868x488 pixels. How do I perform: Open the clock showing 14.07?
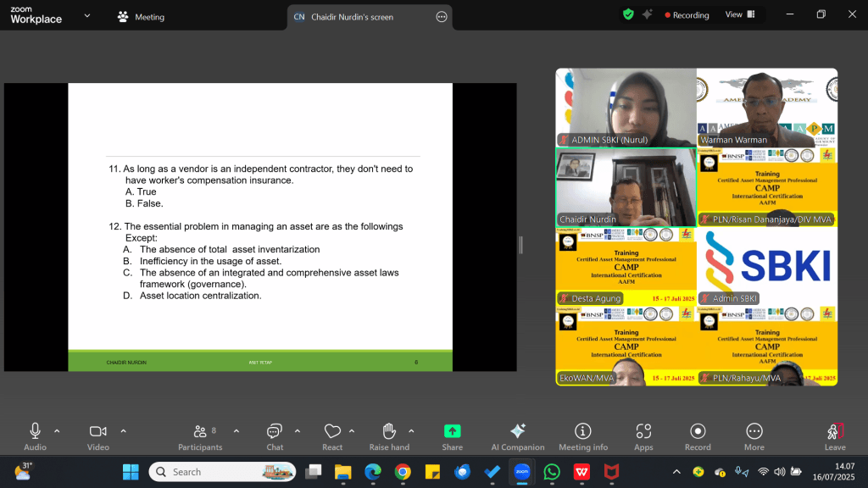(834, 472)
